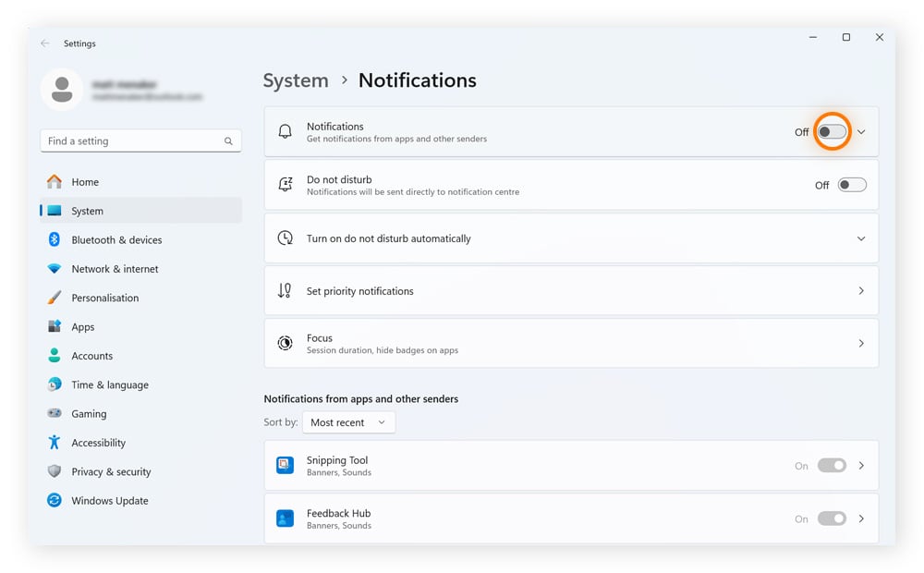Click the Accessibility figure icon

pos(55,443)
